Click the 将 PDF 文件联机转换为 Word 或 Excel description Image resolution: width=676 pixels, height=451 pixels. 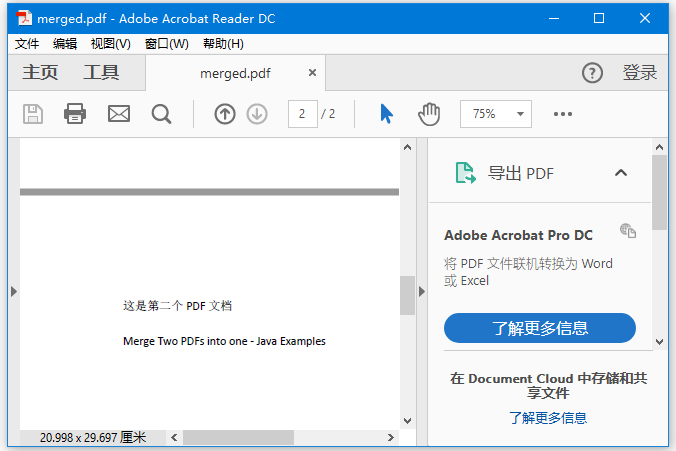(x=528, y=272)
